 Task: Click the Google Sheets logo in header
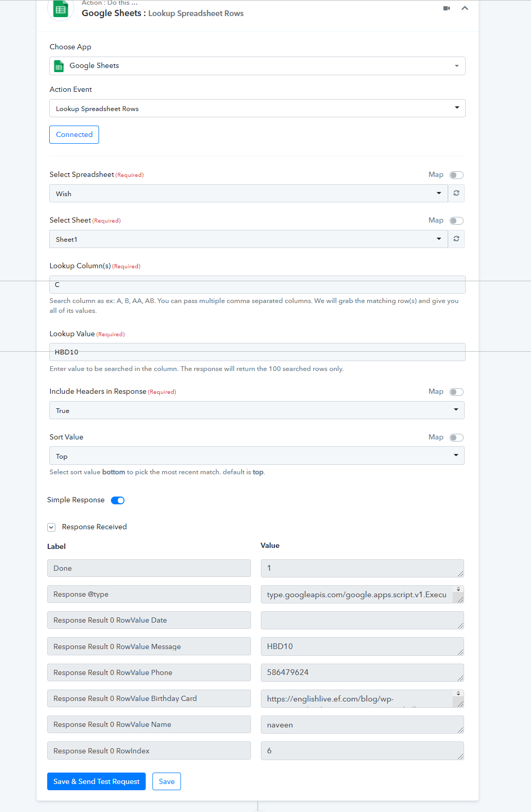coord(61,9)
